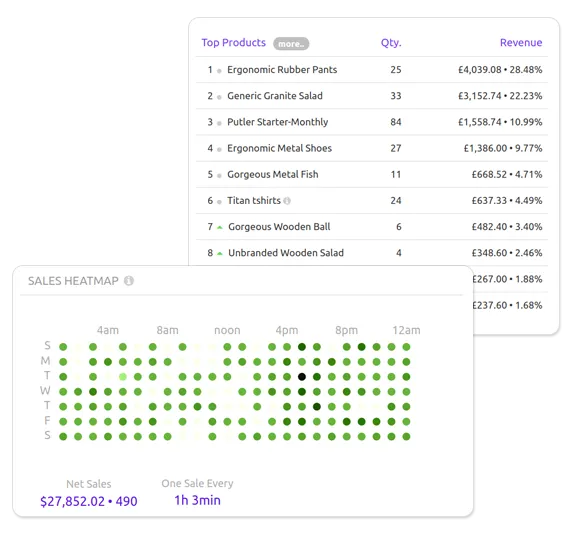The height and width of the screenshot is (534, 576).
Task: Click the noon heatmap time label
Action: tap(227, 330)
